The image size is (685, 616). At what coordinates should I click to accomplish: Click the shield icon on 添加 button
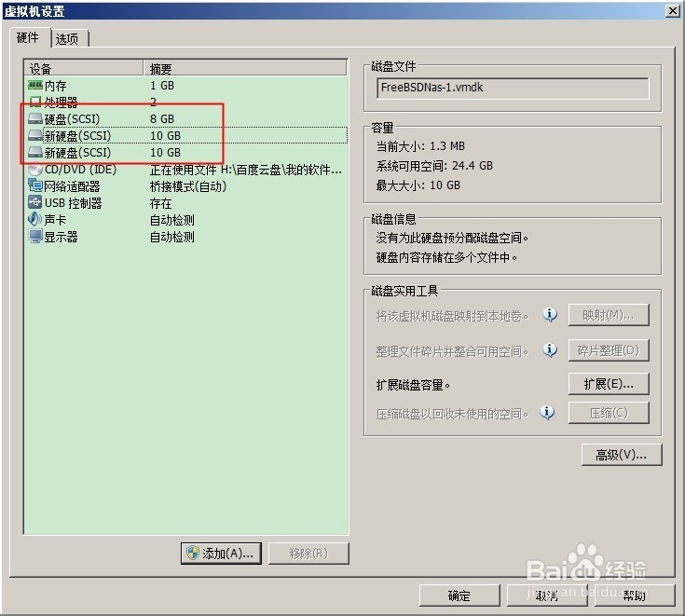193,553
